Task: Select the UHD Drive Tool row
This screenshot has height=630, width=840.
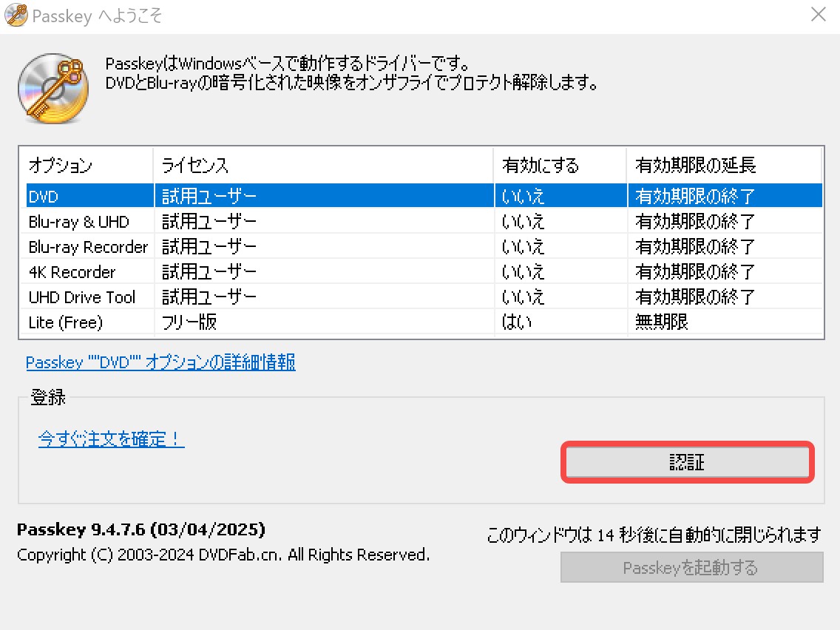Action: [421, 297]
